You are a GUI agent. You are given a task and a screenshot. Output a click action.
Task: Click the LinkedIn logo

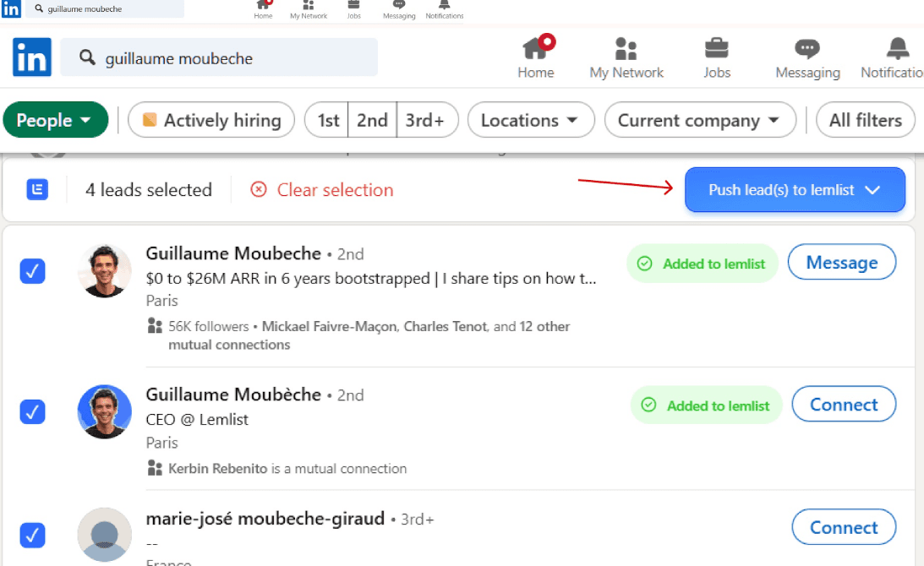coord(31,57)
